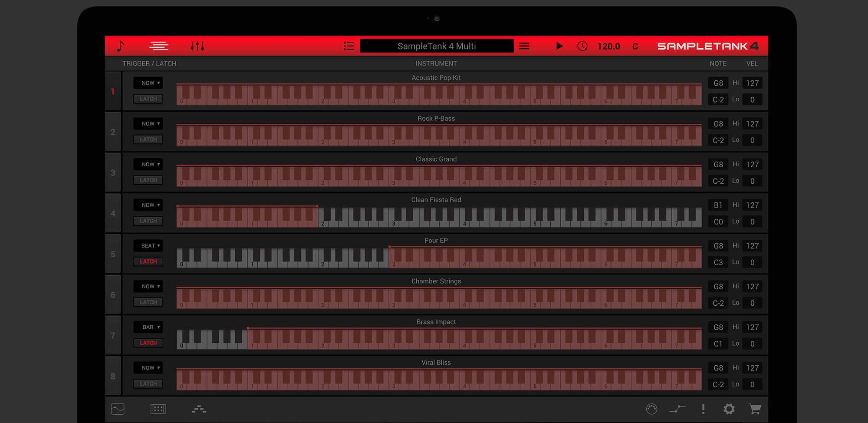Open the multi layers view icon
Image resolution: width=868 pixels, height=423 pixels.
158,46
